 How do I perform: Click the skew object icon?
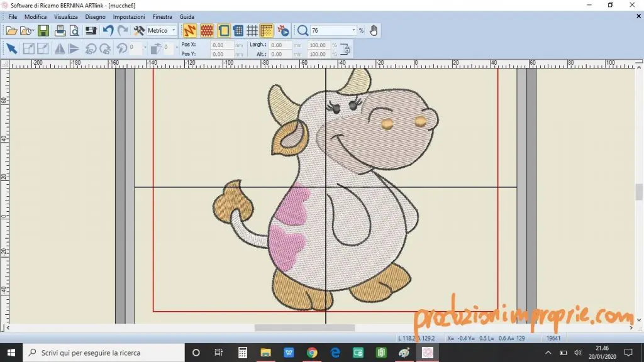[x=156, y=49]
